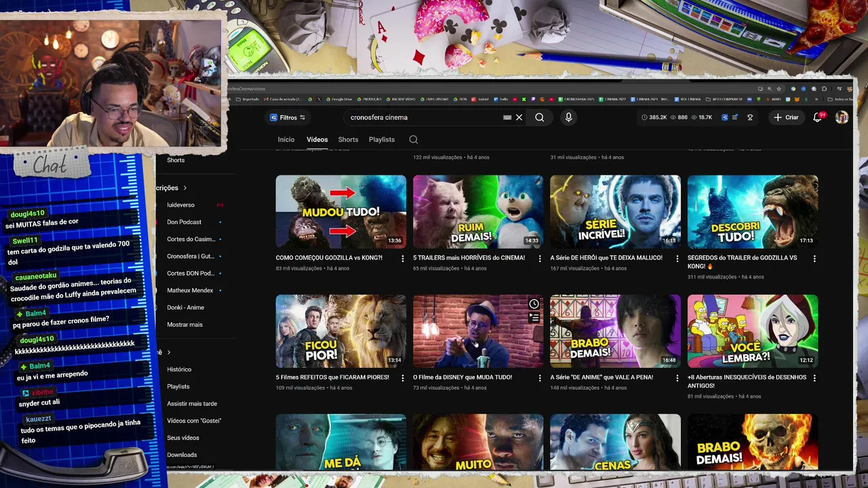Open menu for SEGREDOS do TRAILER video
Image resolution: width=868 pixels, height=488 pixels.
[x=814, y=259]
